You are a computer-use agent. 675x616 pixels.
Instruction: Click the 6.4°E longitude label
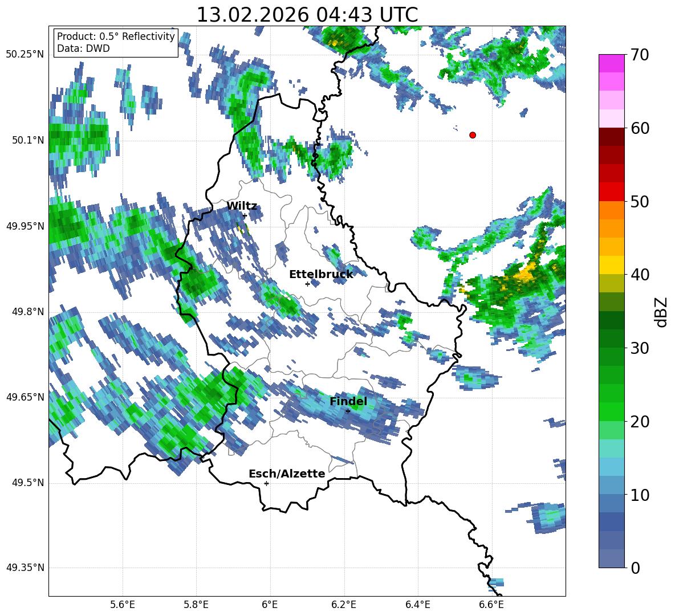click(x=417, y=605)
